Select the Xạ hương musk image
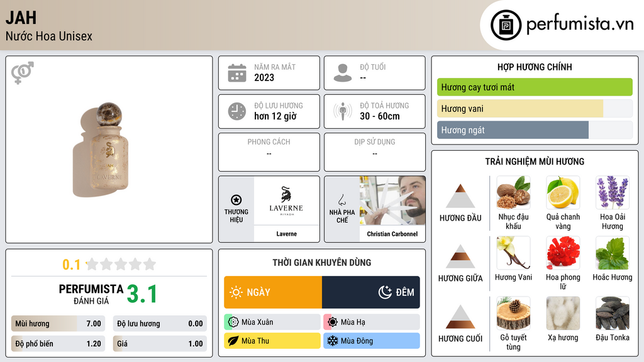644x362 pixels. point(563,313)
